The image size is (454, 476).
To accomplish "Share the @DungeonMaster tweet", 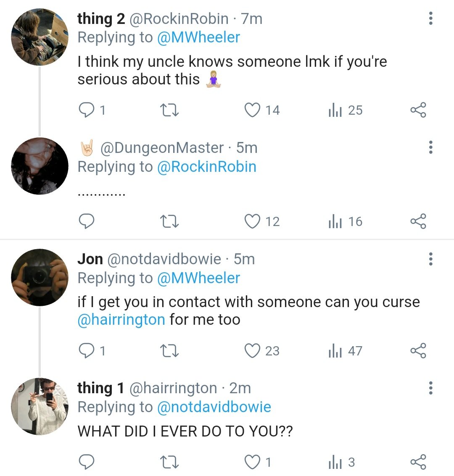I will 418,221.
